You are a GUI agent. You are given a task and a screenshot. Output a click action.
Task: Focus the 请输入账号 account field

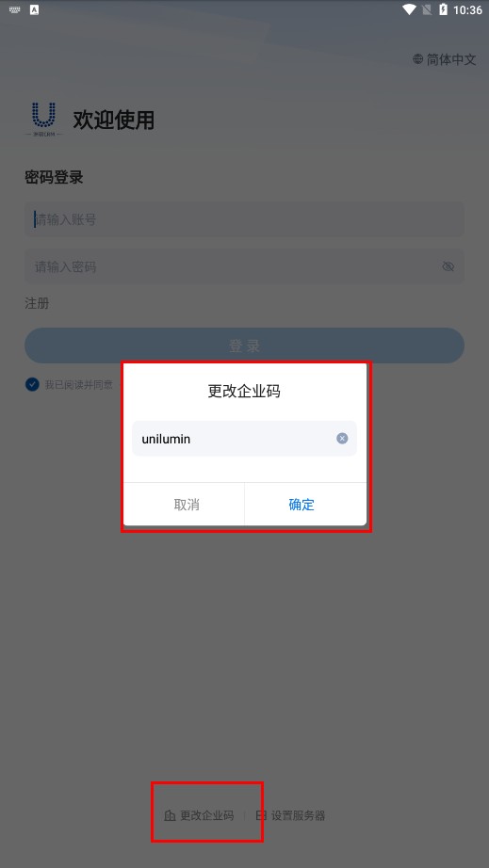pos(244,219)
